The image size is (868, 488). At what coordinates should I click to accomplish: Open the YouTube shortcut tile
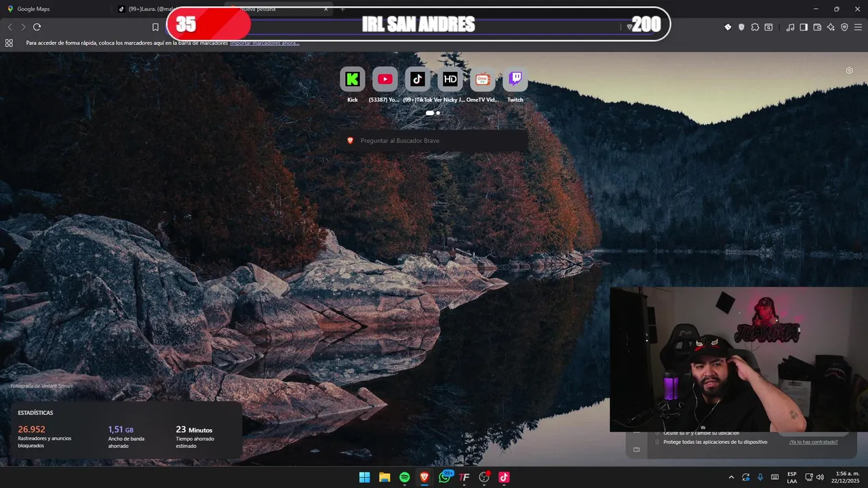point(385,79)
